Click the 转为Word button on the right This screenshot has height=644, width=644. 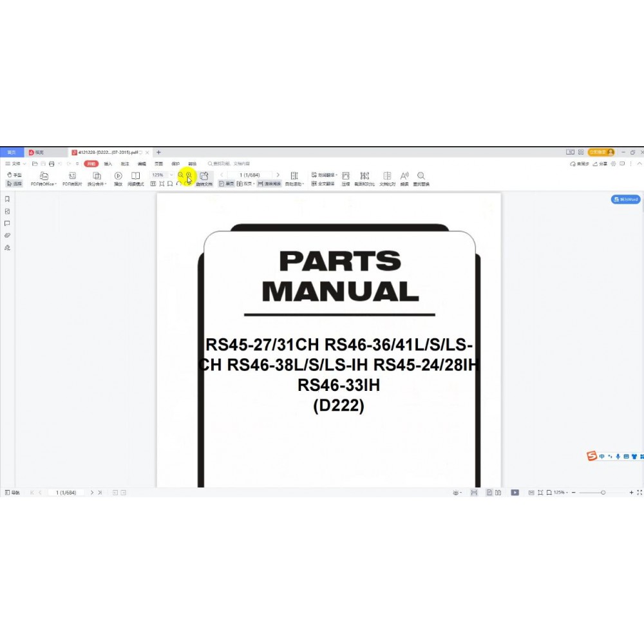click(x=625, y=200)
